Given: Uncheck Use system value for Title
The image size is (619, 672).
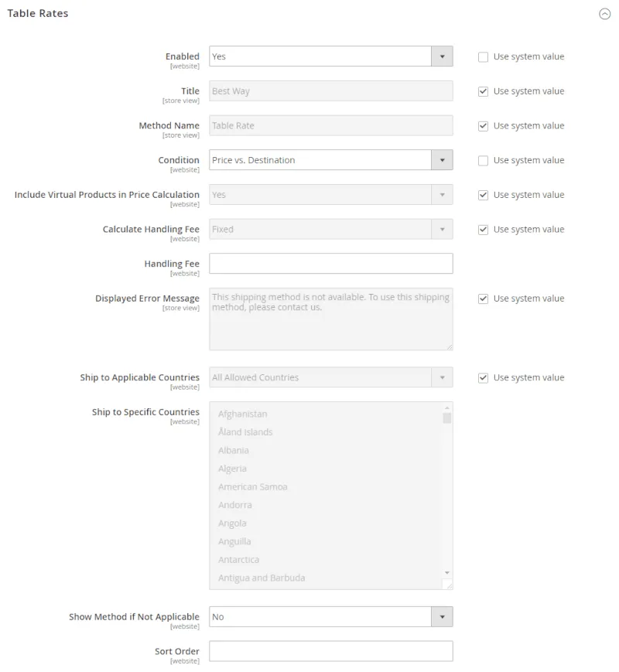Looking at the screenshot, I should click(483, 91).
